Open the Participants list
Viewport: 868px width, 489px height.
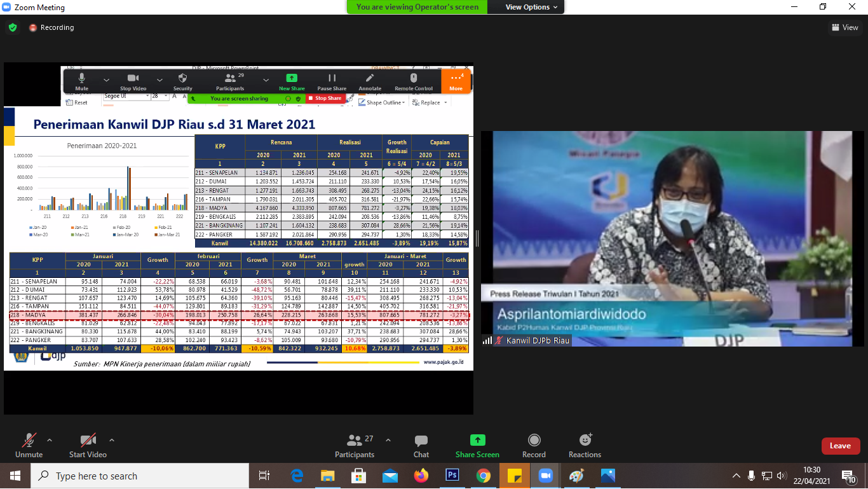tap(355, 441)
